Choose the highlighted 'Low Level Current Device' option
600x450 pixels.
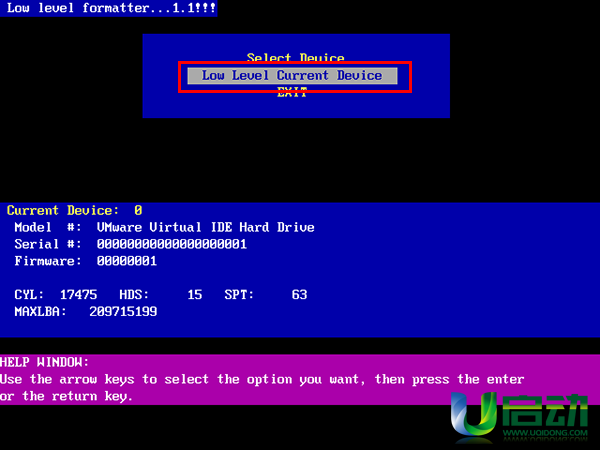click(292, 76)
